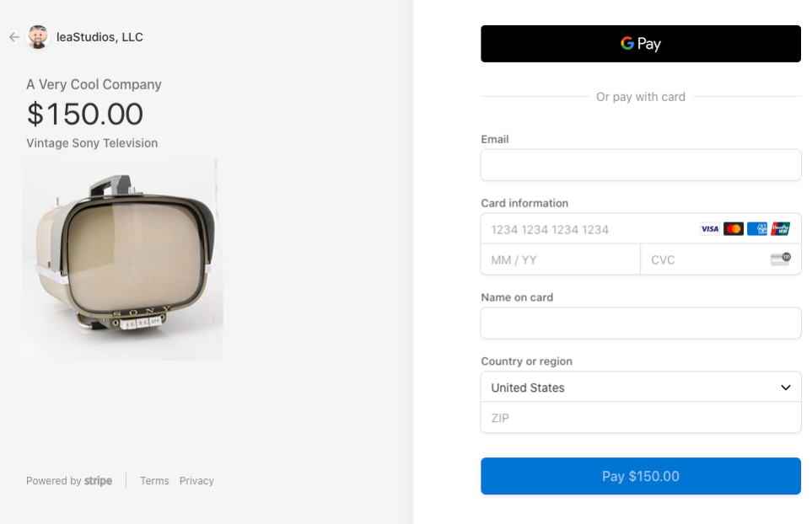The width and height of the screenshot is (812, 524).
Task: Click the Visa card brand icon
Action: 708,228
